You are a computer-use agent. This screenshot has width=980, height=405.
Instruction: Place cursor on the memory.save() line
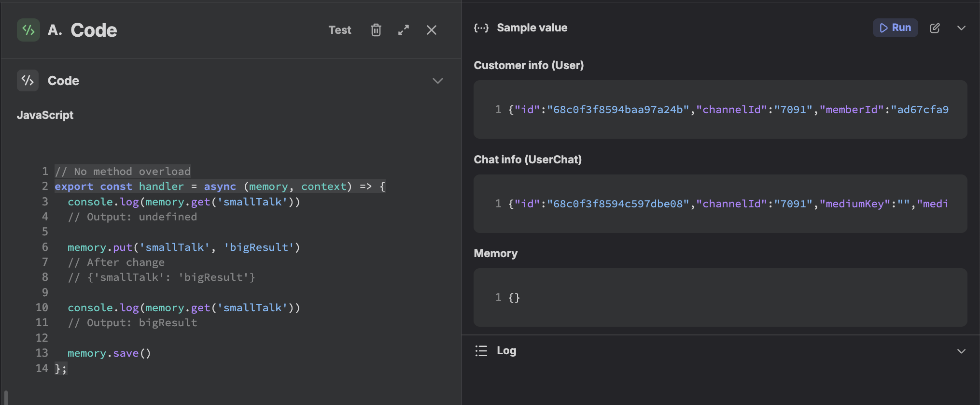point(109,353)
